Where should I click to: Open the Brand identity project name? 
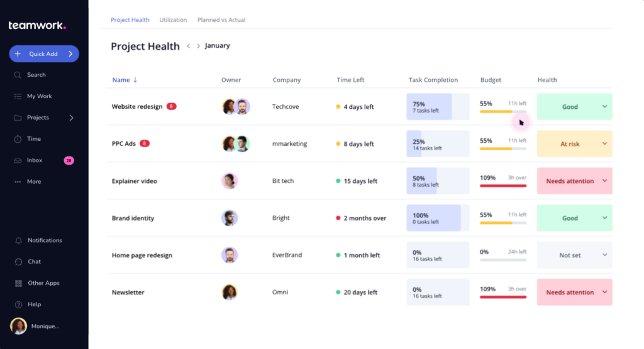pos(133,218)
